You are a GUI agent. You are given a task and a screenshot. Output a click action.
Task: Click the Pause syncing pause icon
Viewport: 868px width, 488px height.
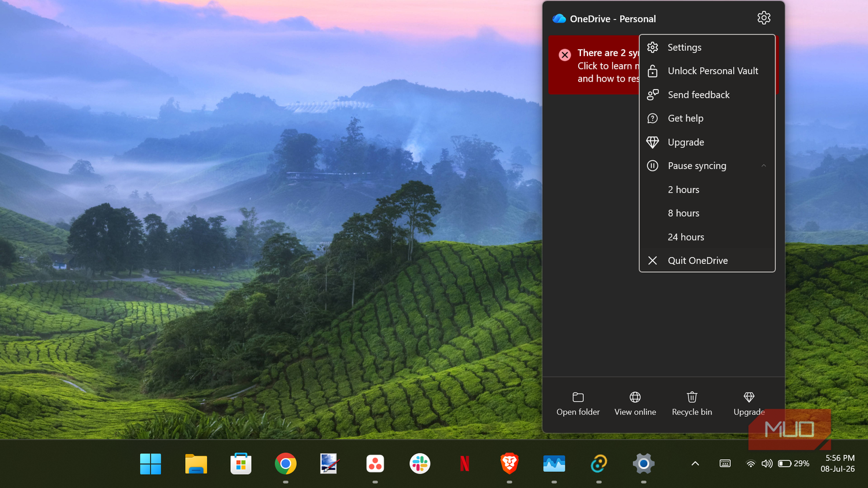(x=652, y=166)
